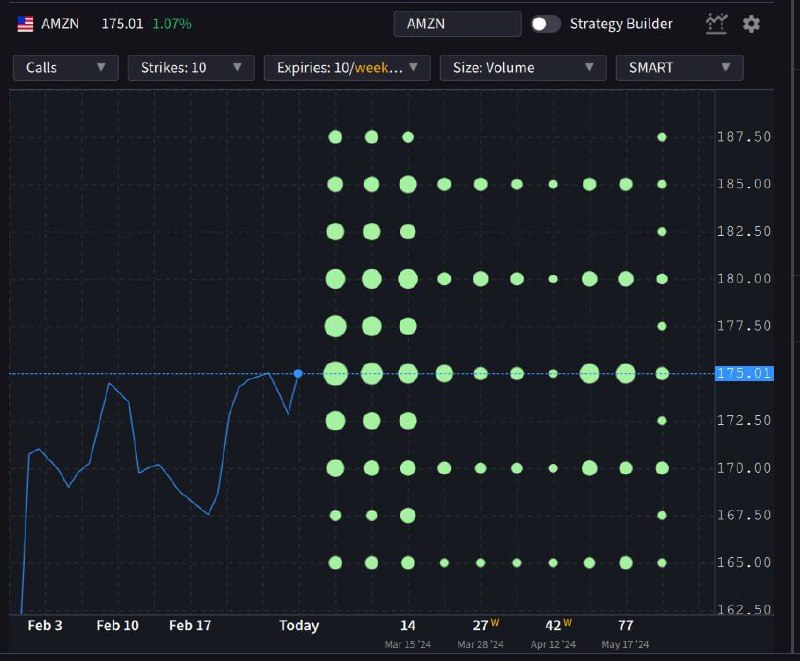The image size is (800, 661).
Task: Select the Mar 15 '24 expiry label
Action: pyautogui.click(x=408, y=645)
